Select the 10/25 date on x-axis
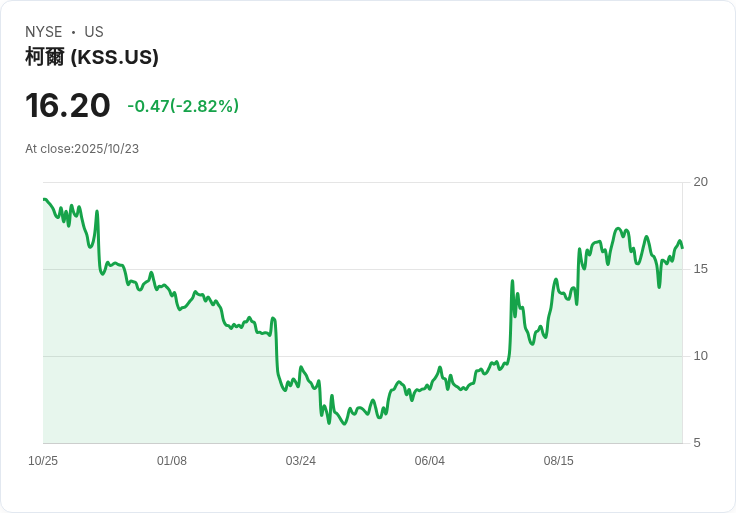This screenshot has width=736, height=513. tap(43, 461)
